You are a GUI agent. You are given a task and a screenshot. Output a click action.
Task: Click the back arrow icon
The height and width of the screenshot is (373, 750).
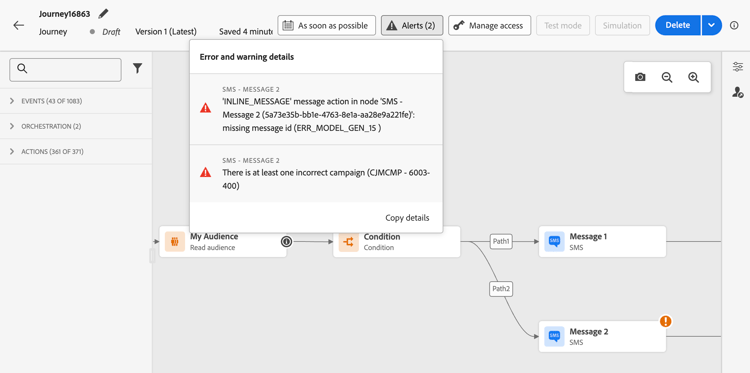(19, 25)
